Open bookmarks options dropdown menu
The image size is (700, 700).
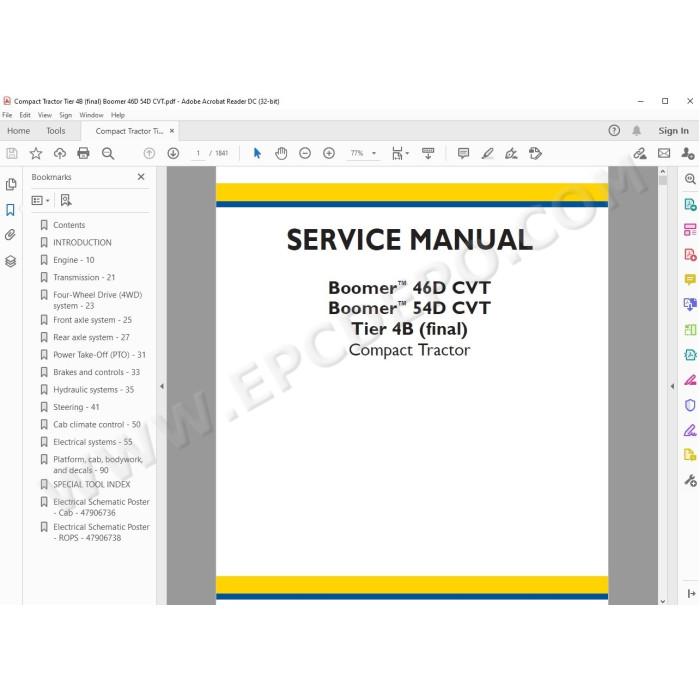(x=41, y=200)
